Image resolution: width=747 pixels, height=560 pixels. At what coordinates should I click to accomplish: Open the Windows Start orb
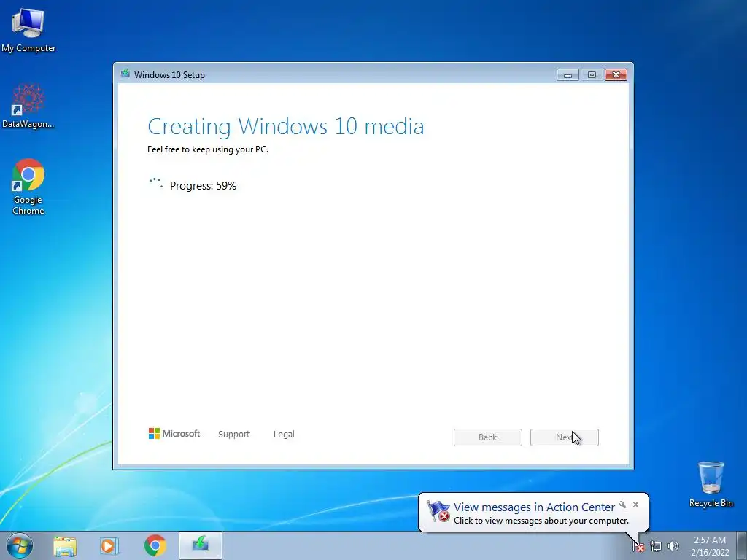[x=19, y=545]
